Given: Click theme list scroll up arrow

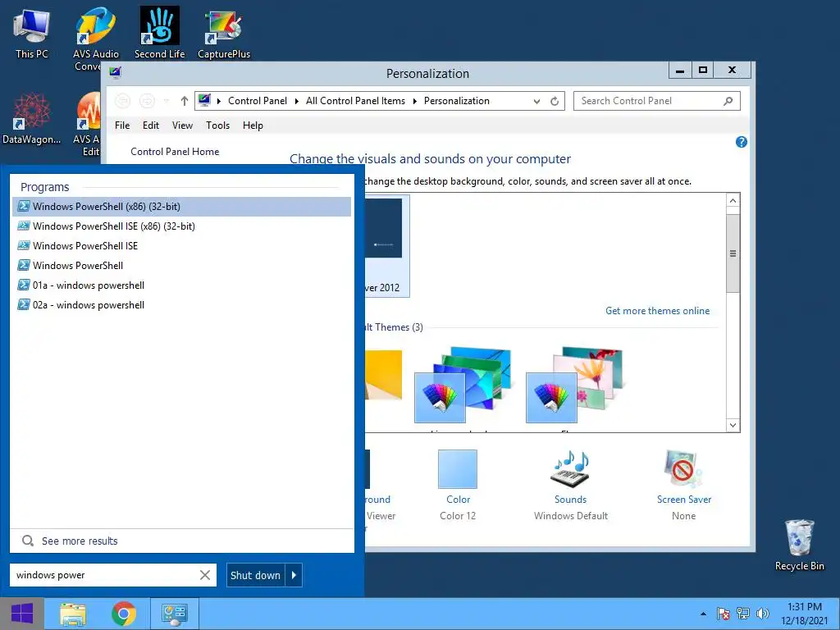Looking at the screenshot, I should pos(733,200).
